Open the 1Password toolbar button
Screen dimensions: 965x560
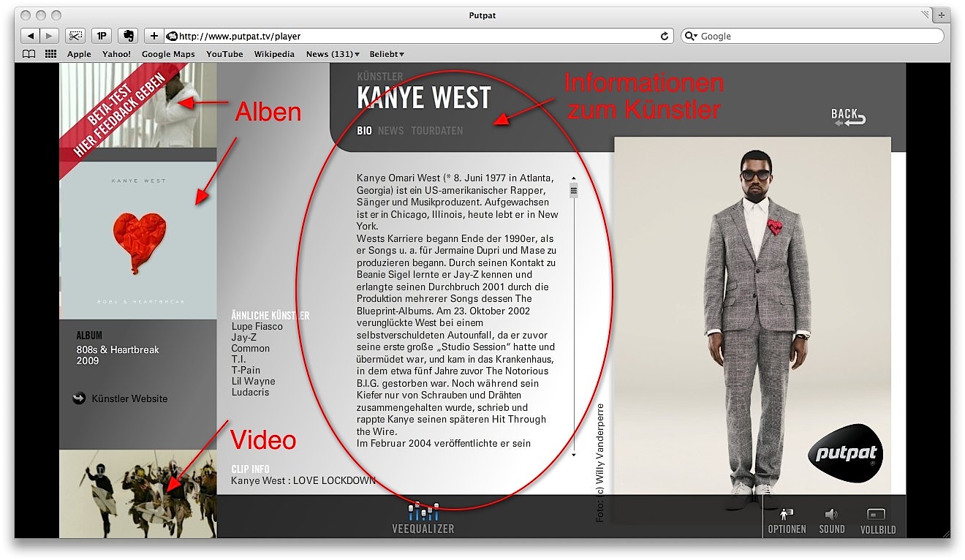pos(101,36)
